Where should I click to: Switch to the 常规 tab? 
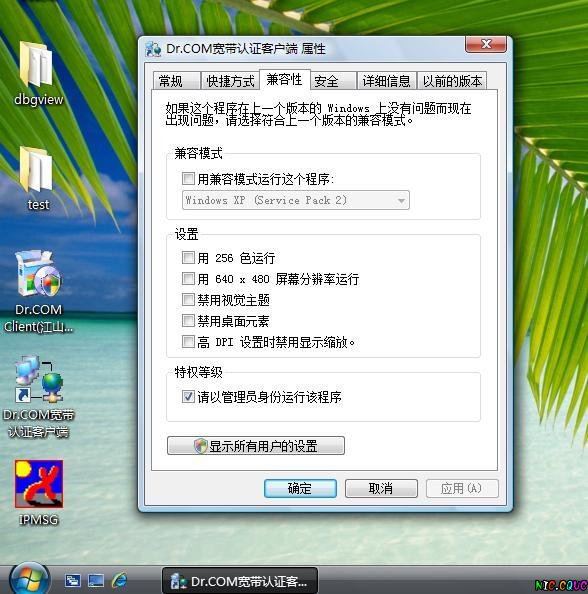click(177, 81)
